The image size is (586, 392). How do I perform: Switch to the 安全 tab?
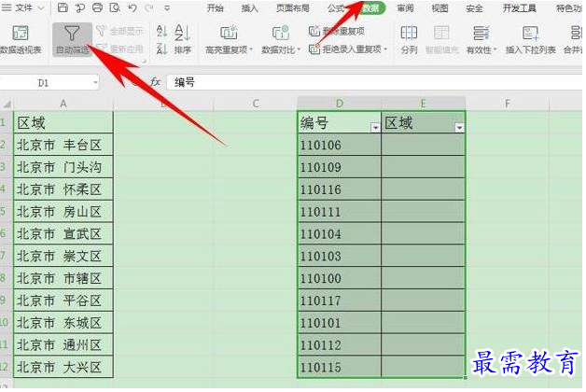tap(474, 8)
